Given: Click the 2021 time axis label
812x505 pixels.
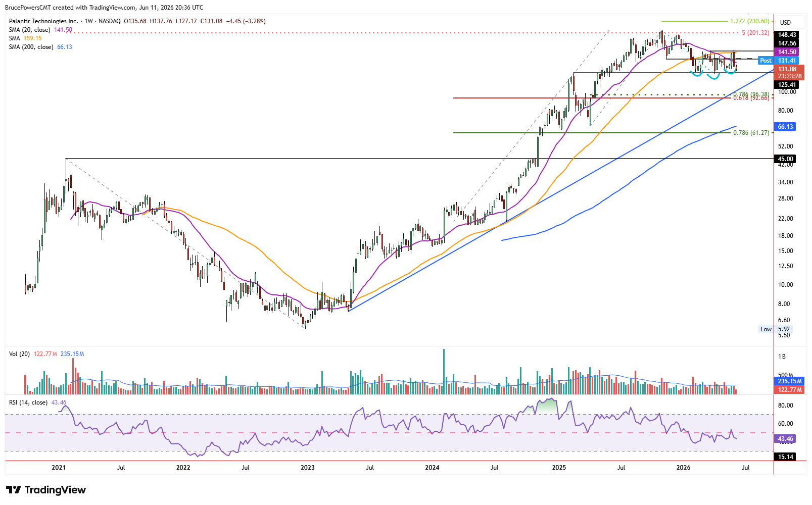Looking at the screenshot, I should pos(59,468).
